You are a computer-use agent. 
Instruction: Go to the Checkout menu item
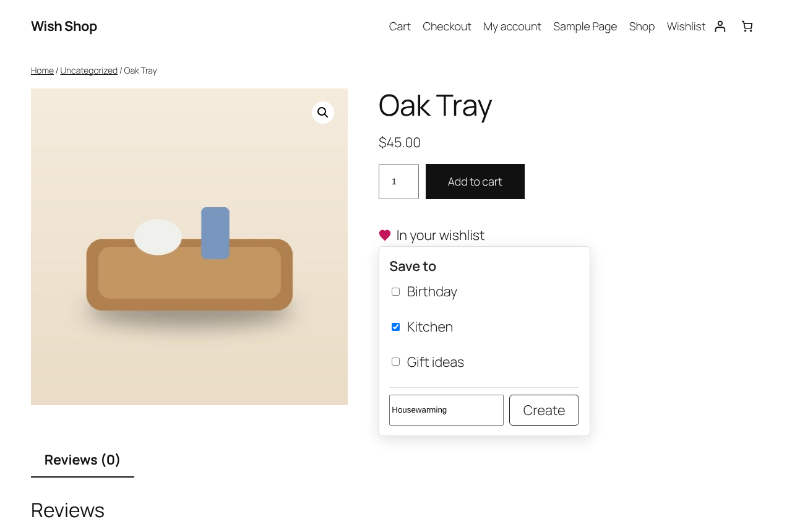pos(447,27)
